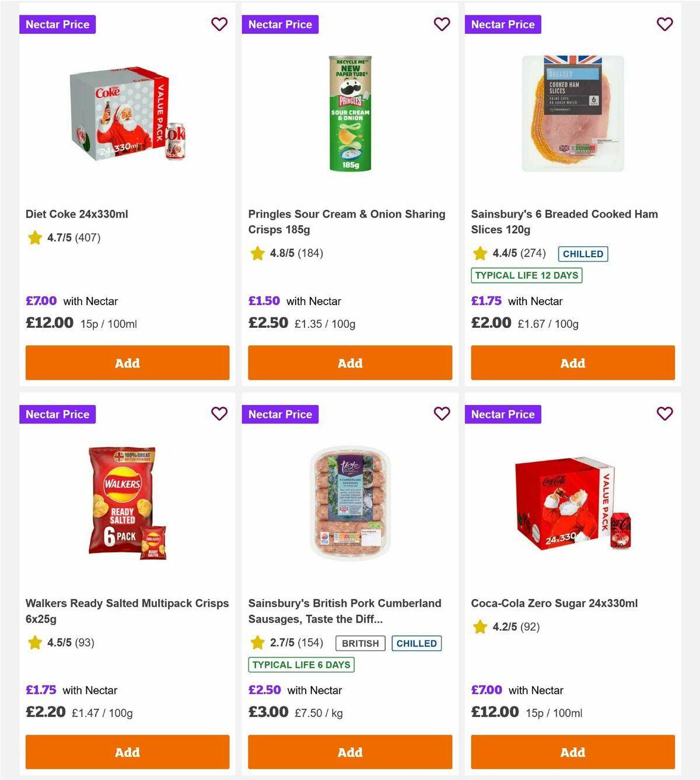Open the CHILLED filter tag on ham slices
This screenshot has width=700, height=780.
pyautogui.click(x=583, y=254)
